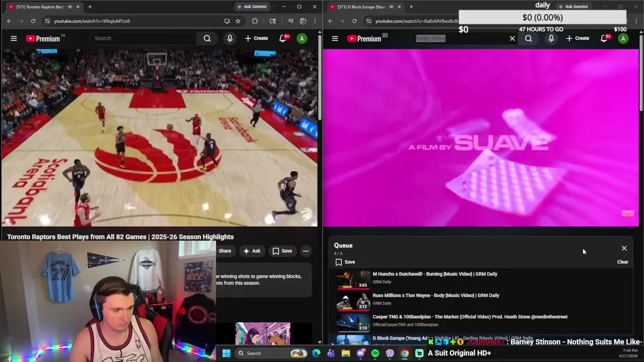Close the Queue panel

[x=624, y=248]
